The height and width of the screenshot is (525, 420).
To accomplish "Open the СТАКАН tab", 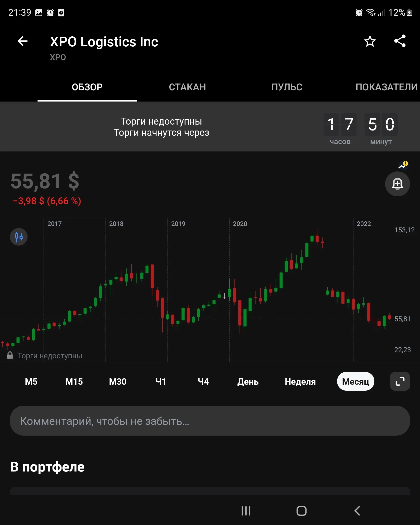I will (x=187, y=87).
